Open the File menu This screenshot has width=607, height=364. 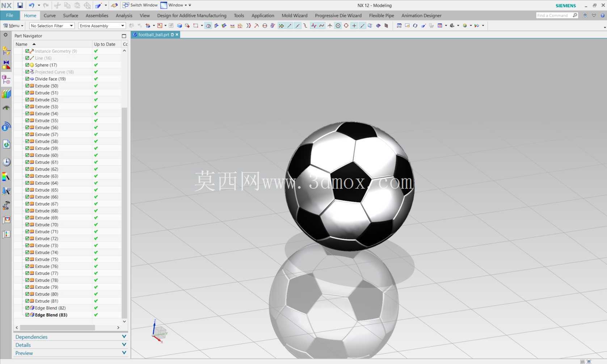[10, 16]
